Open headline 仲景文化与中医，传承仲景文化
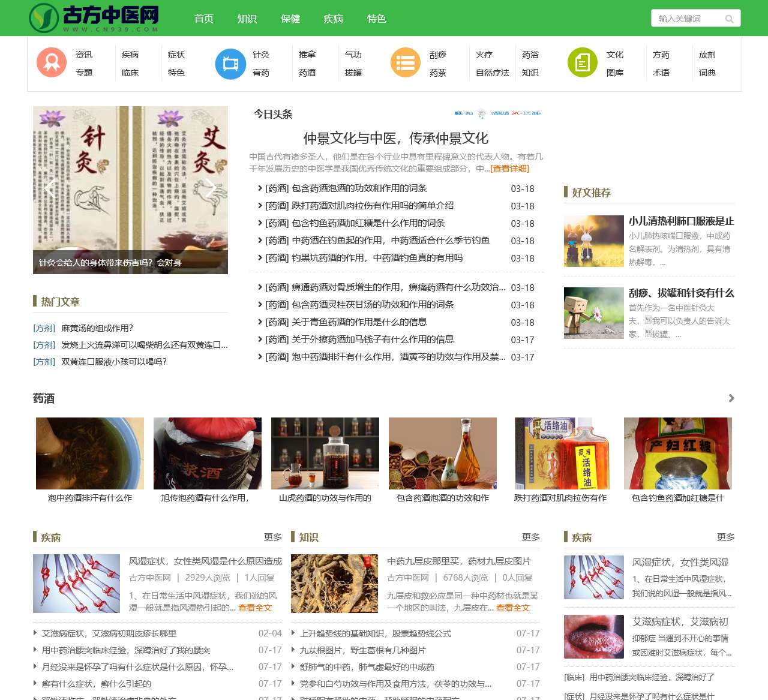This screenshot has height=700, width=768. (396, 139)
